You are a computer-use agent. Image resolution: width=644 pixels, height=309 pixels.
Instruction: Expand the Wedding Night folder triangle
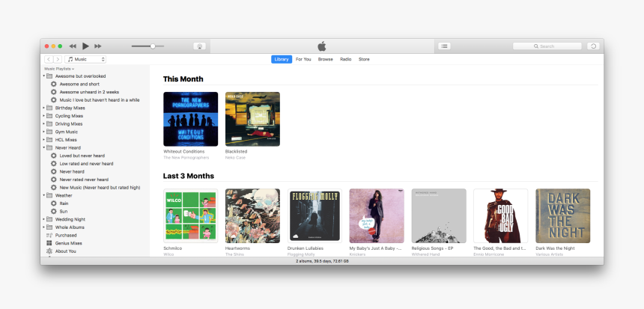(44, 219)
